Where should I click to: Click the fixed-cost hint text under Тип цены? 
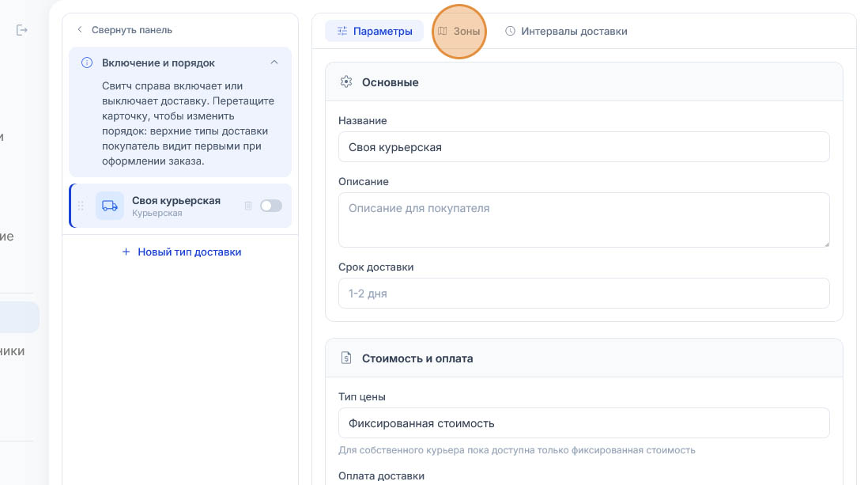click(516, 450)
